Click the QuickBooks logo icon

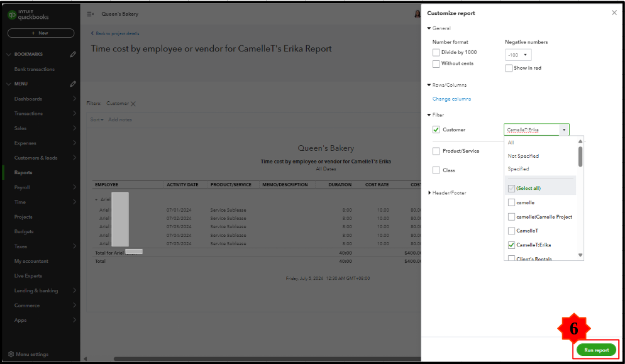pos(11,14)
